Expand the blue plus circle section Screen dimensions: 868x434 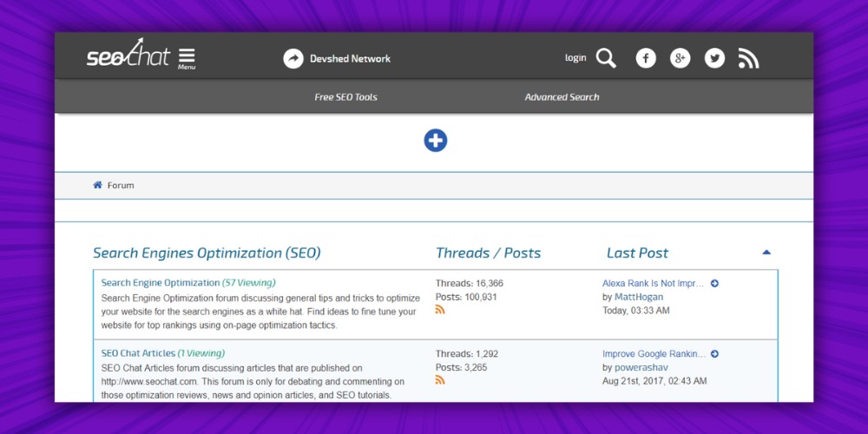[x=435, y=141]
